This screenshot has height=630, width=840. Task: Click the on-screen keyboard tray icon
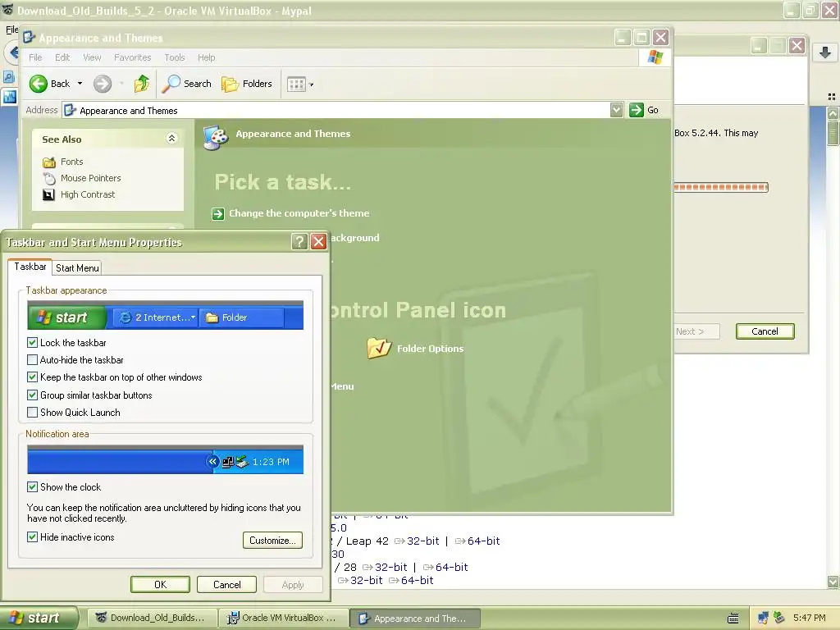[x=733, y=619]
